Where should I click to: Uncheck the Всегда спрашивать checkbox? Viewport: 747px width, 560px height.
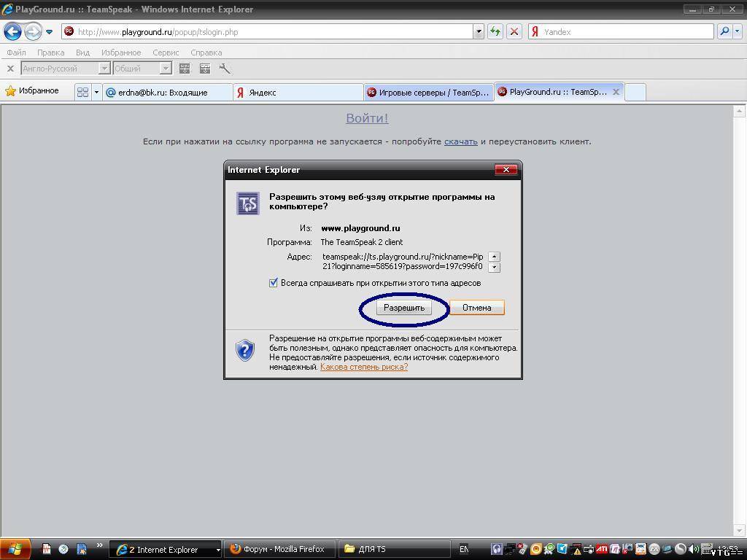274,283
